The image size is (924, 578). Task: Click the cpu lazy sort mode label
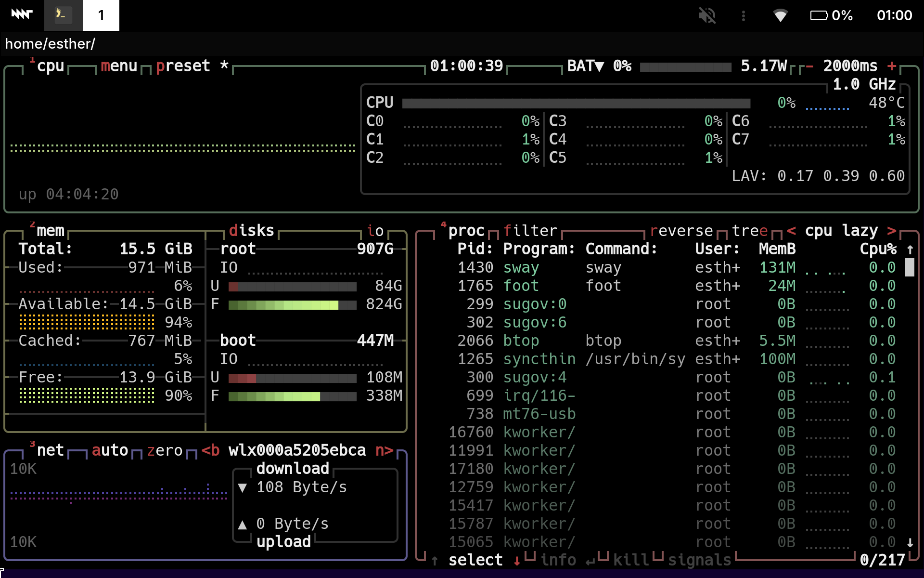coord(842,231)
